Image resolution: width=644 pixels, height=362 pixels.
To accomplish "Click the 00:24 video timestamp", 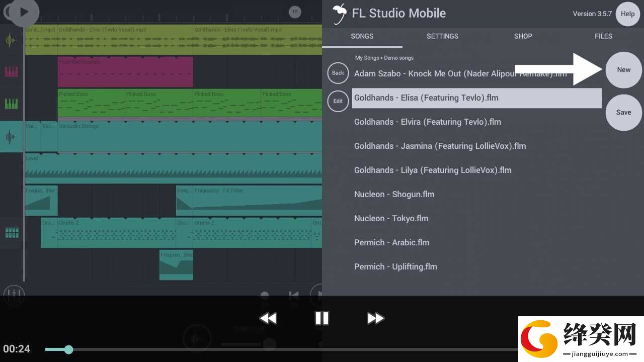I will click(x=17, y=349).
